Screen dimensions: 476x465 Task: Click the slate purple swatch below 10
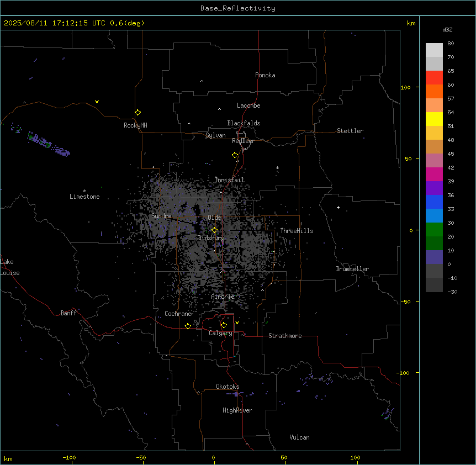pyautogui.click(x=434, y=257)
